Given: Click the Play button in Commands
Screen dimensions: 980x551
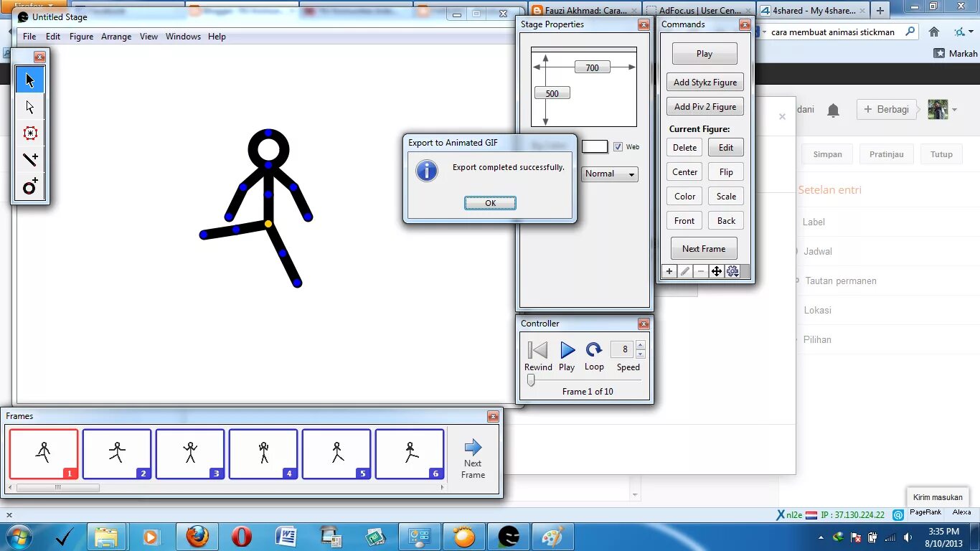Looking at the screenshot, I should tap(705, 54).
